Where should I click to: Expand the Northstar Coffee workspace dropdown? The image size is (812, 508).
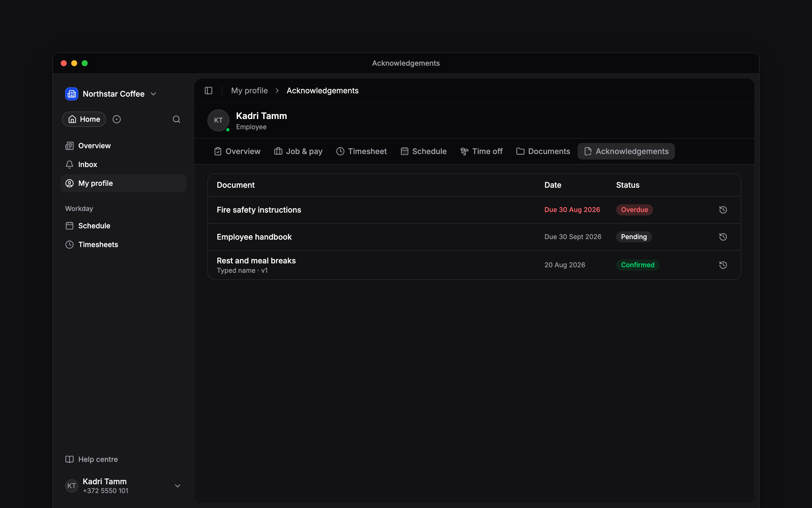click(153, 94)
